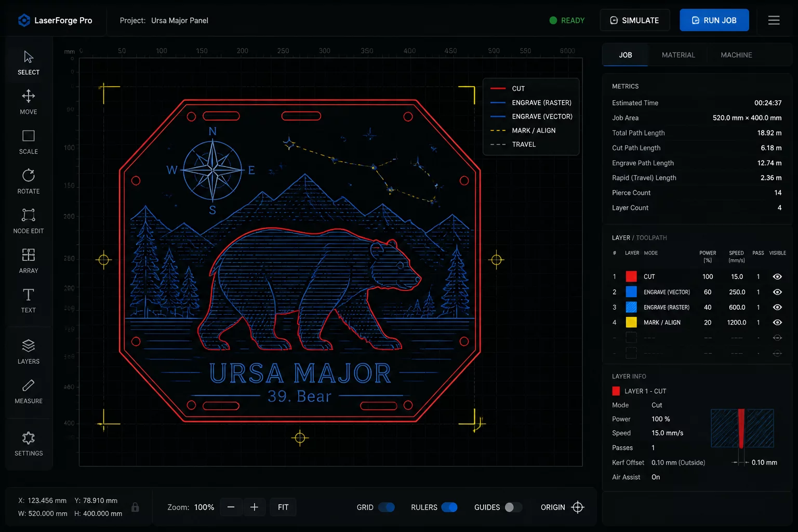
Task: Start the job with RUN JOB
Action: click(714, 20)
